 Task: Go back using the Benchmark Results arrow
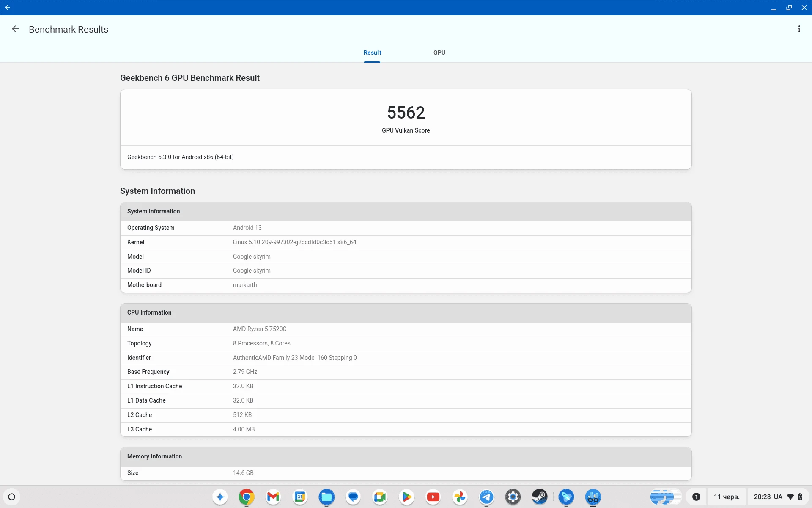(15, 29)
